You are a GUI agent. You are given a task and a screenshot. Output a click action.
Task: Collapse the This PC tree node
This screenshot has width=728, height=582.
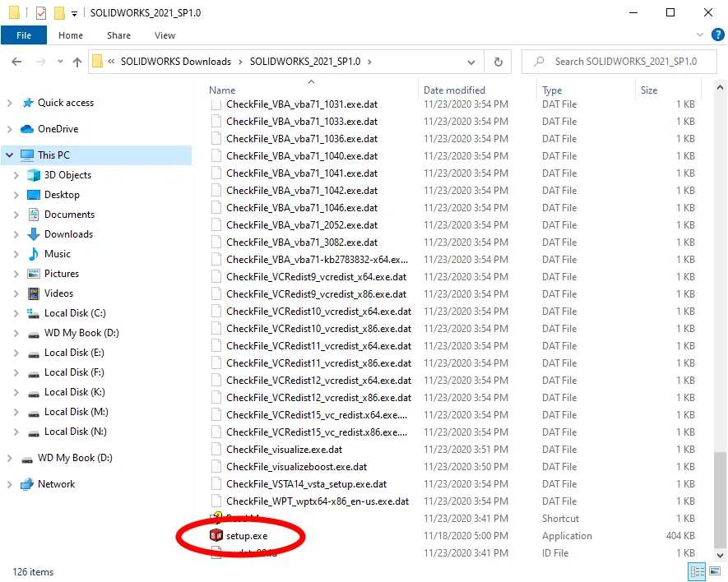pyautogui.click(x=9, y=155)
